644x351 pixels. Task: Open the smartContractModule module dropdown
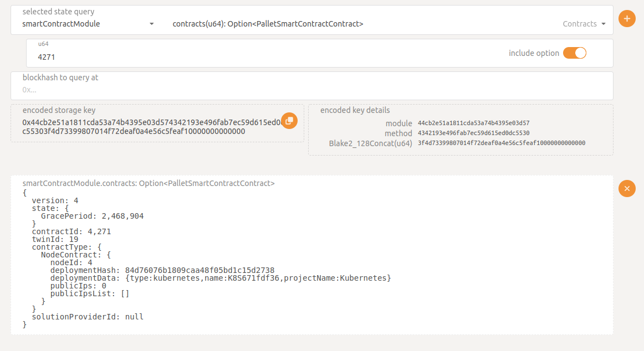click(83, 24)
